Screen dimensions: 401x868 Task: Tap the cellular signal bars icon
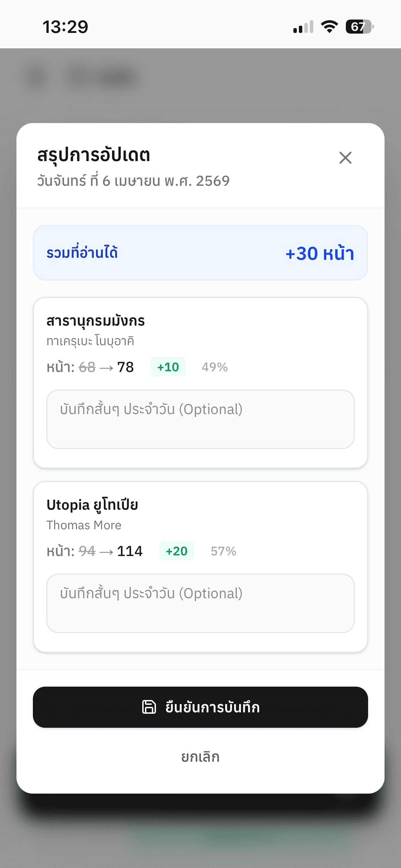pos(303,27)
